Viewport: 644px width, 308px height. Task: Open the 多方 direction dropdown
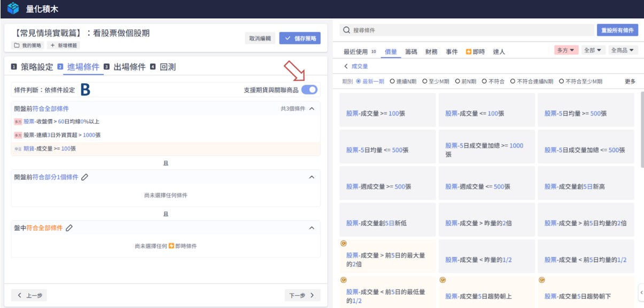click(x=567, y=50)
